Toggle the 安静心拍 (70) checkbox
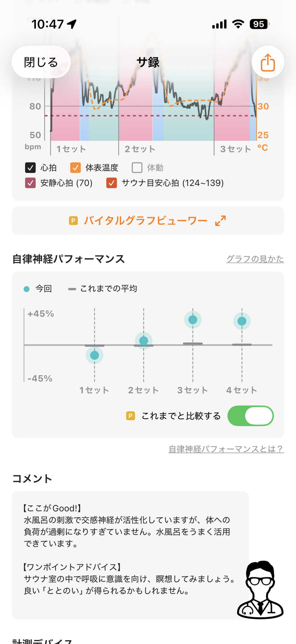Image resolution: width=296 pixels, height=644 pixels. (30, 183)
